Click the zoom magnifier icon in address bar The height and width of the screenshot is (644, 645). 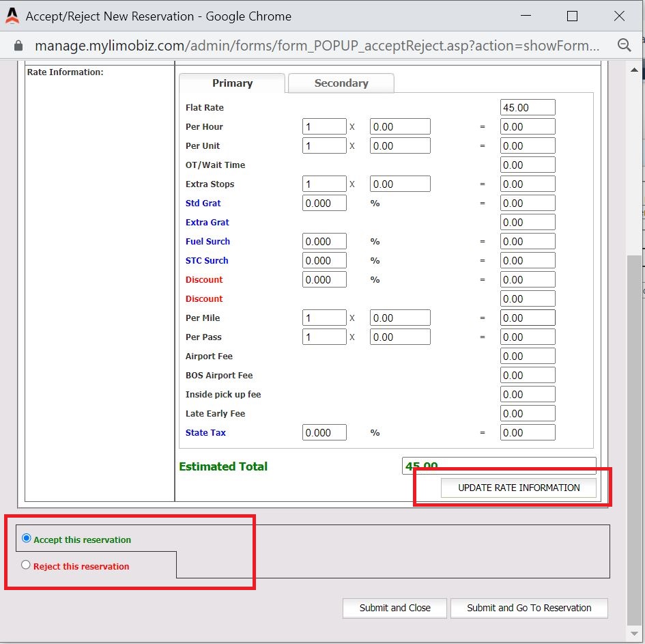pos(623,45)
